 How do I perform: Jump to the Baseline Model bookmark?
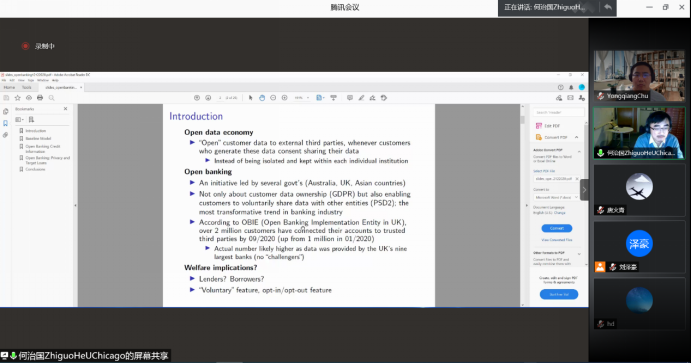(38, 138)
